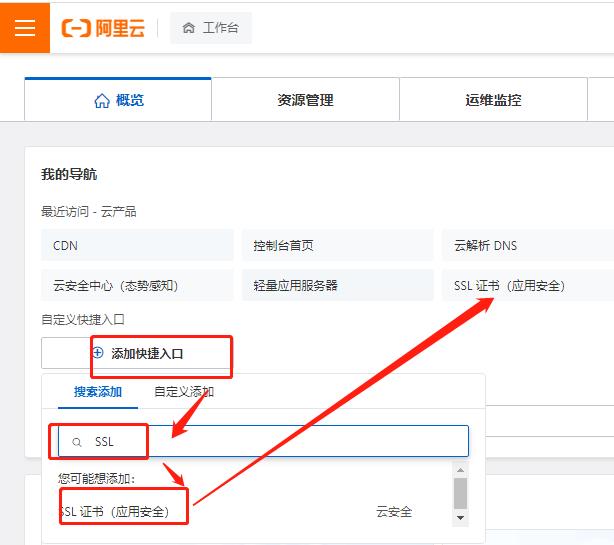Click the house icon on 概览 tab
The image size is (614, 545).
click(x=102, y=100)
